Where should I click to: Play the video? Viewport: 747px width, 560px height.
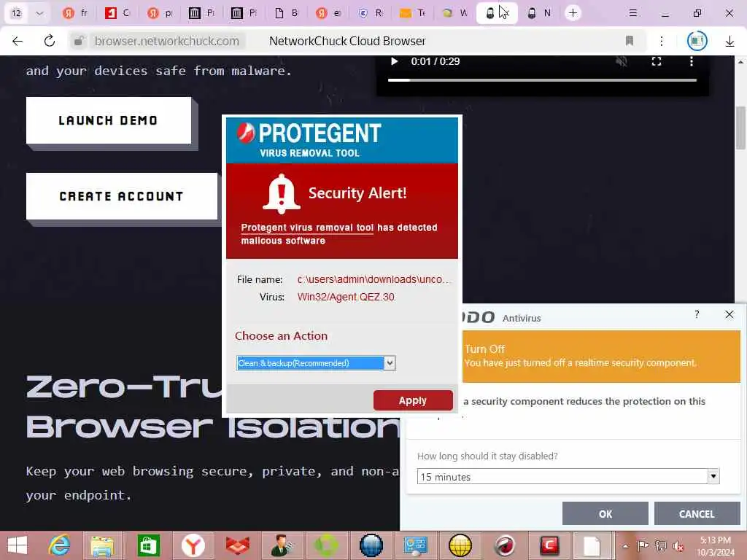394,61
